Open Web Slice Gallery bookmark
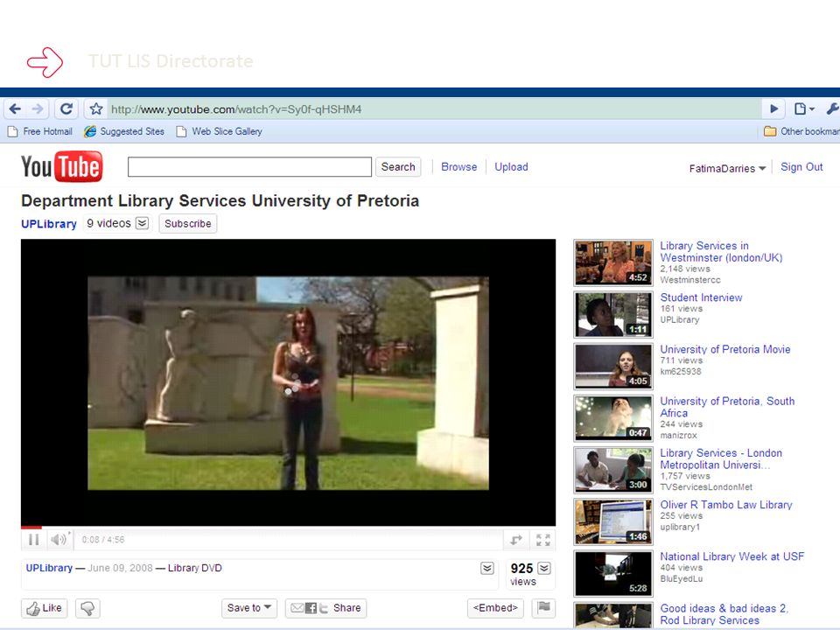Screen dimensions: 840x630 [x=219, y=131]
